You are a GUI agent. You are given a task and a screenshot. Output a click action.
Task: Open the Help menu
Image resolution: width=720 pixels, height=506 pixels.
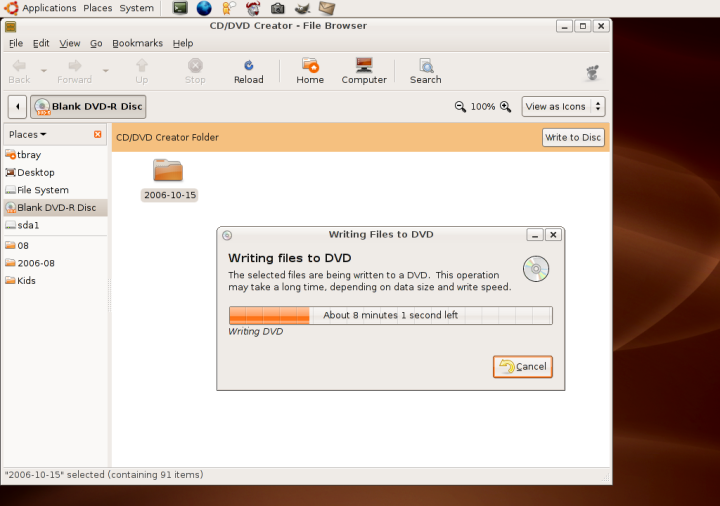pyautogui.click(x=183, y=43)
